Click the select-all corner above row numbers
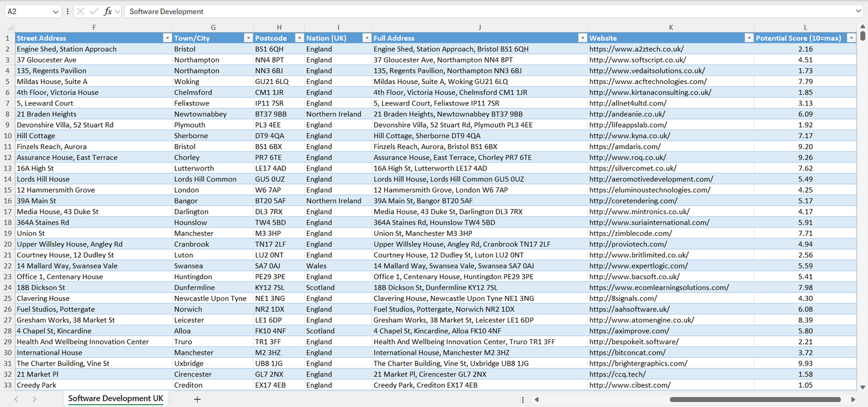Viewport: 868px width, 407px height. coord(8,27)
